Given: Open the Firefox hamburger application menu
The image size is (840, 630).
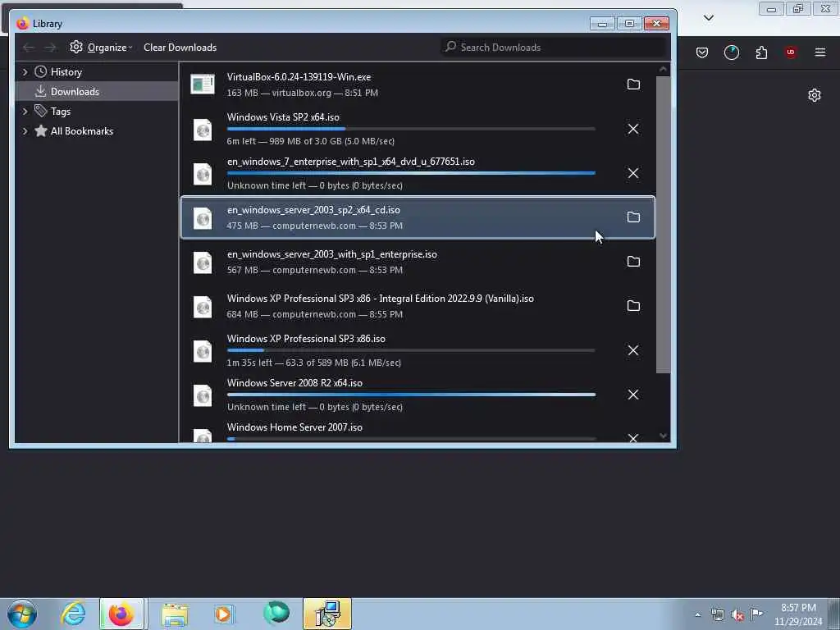Looking at the screenshot, I should point(820,52).
